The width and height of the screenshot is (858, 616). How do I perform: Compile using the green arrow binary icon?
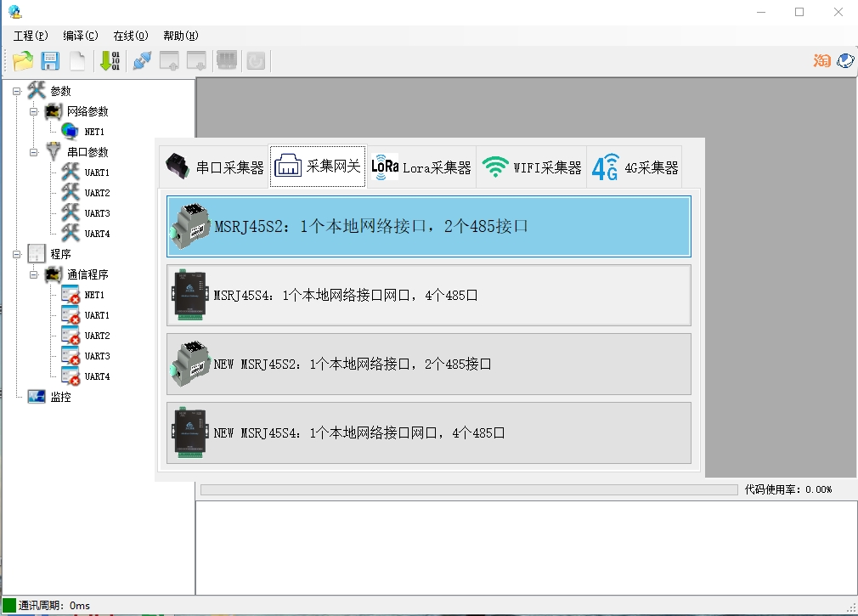tap(110, 60)
